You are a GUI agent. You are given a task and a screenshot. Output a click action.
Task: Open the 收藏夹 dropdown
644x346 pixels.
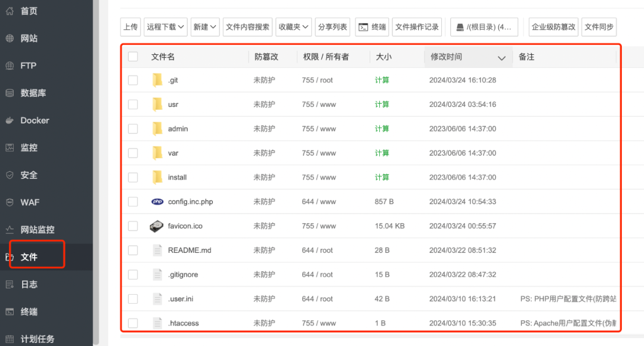click(x=293, y=27)
